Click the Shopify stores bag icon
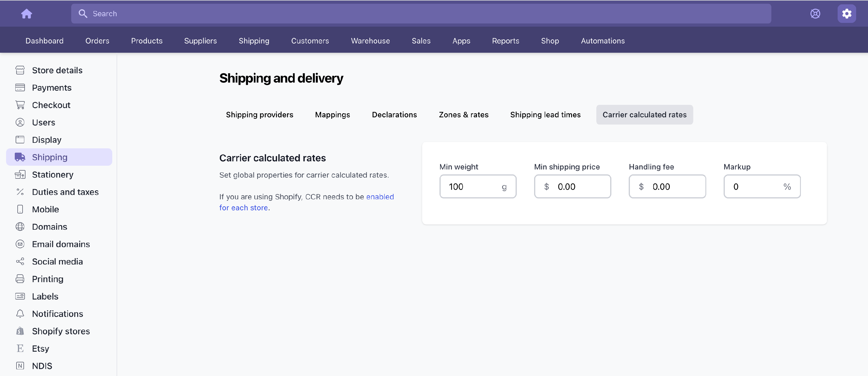The height and width of the screenshot is (376, 868). (x=20, y=331)
